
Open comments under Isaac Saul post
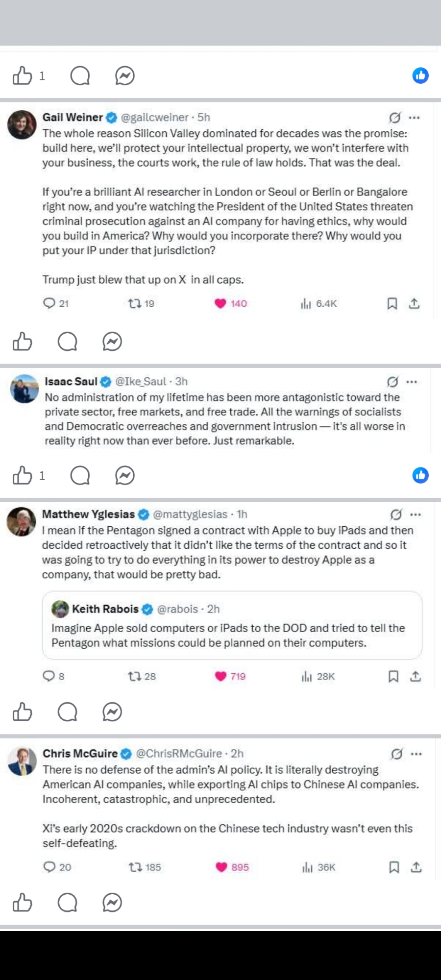point(80,475)
